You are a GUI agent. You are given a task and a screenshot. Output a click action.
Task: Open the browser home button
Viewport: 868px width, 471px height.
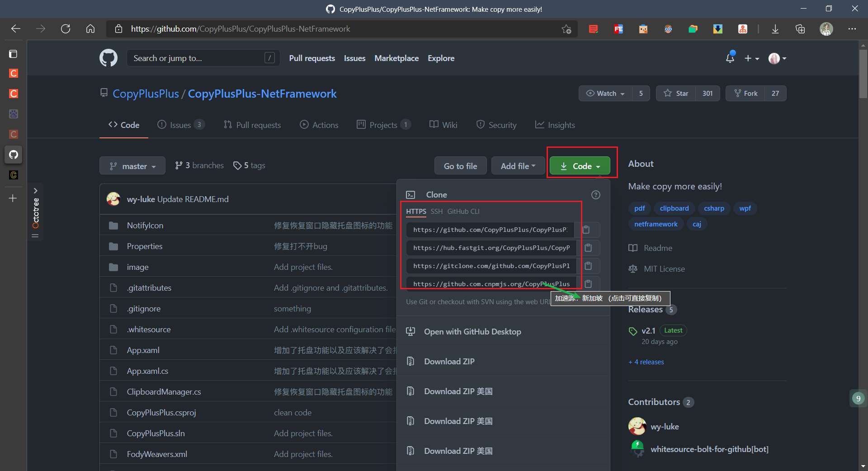click(90, 29)
